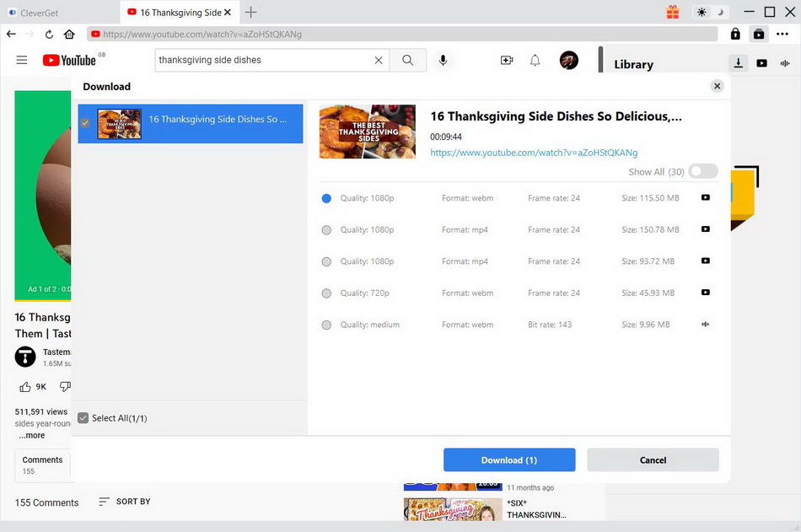Image resolution: width=801 pixels, height=532 pixels.
Task: Open Library downloading tab icon
Action: click(x=738, y=63)
